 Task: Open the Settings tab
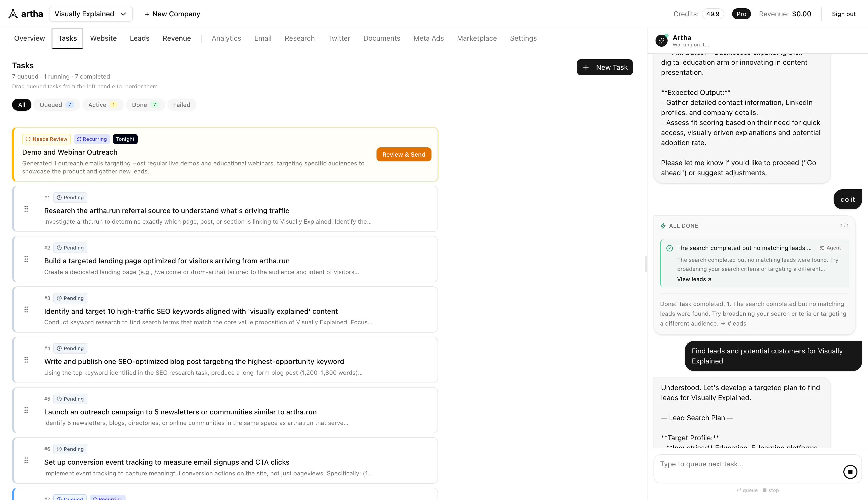(x=523, y=38)
